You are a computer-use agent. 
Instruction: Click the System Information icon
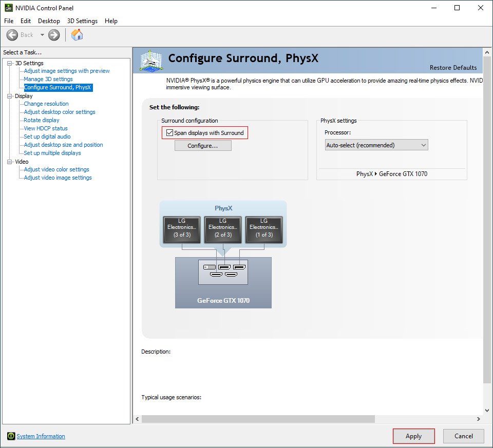11,436
